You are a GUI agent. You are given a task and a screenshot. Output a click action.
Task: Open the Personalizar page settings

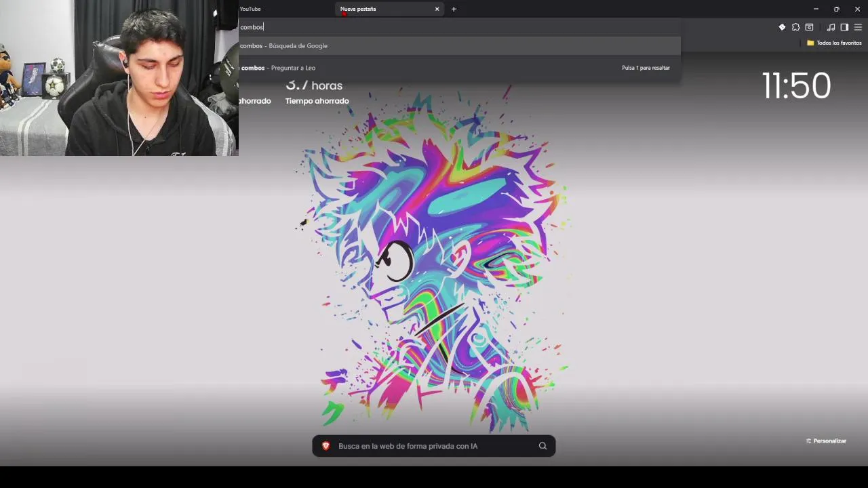[826, 441]
